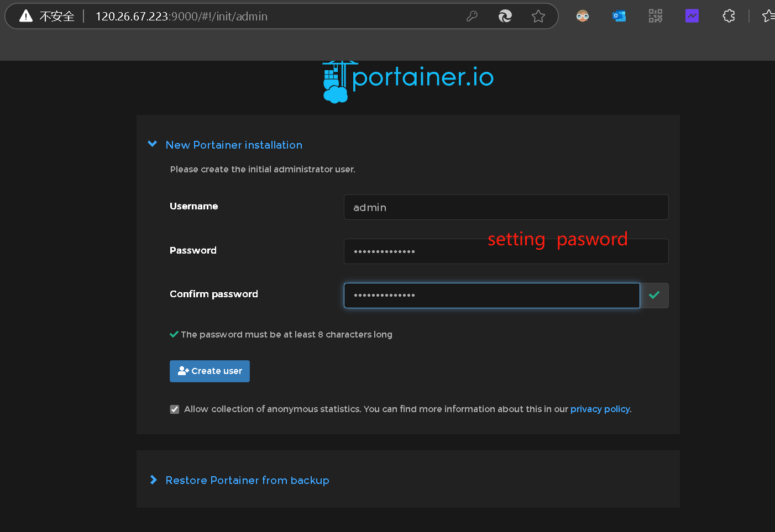This screenshot has width=775, height=532.
Task: Click the green checkmark beside Confirm password
Action: [x=654, y=295]
